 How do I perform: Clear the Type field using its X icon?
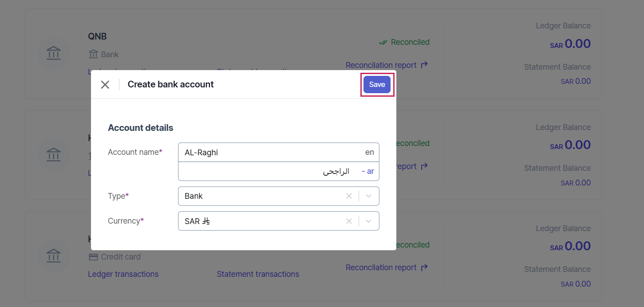point(349,196)
